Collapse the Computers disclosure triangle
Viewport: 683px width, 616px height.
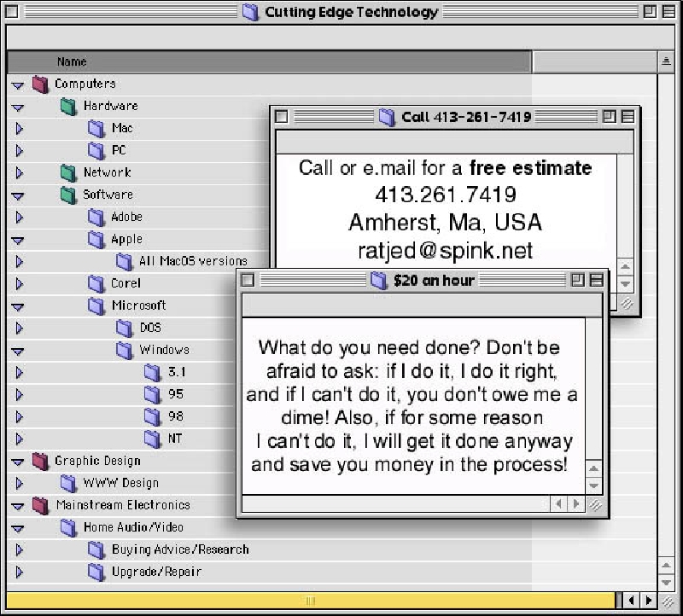(x=18, y=84)
